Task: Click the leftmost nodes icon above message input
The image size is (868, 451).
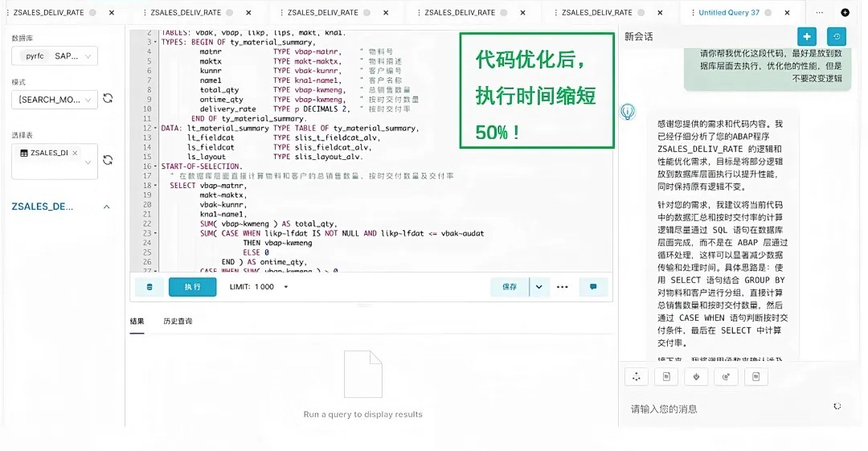Action: 636,376
